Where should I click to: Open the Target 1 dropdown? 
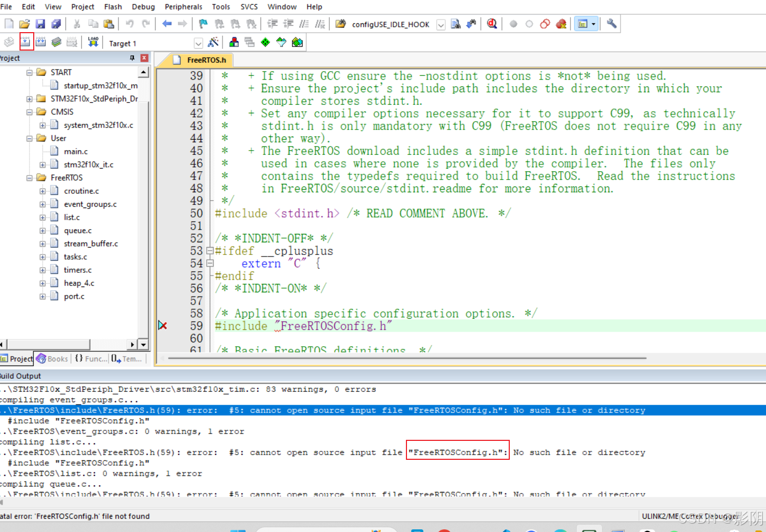click(198, 43)
